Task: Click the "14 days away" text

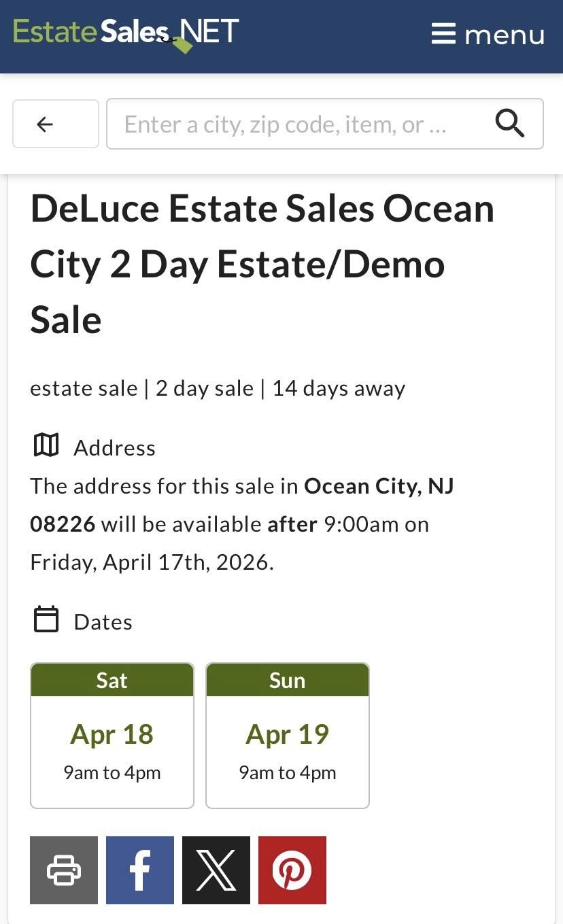Action: tap(339, 388)
